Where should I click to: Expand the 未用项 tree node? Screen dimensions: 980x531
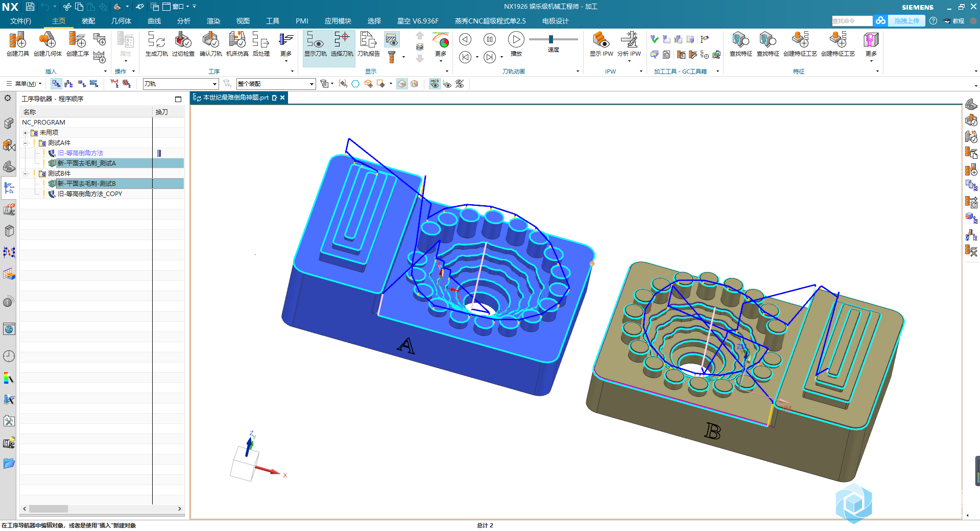(x=25, y=133)
